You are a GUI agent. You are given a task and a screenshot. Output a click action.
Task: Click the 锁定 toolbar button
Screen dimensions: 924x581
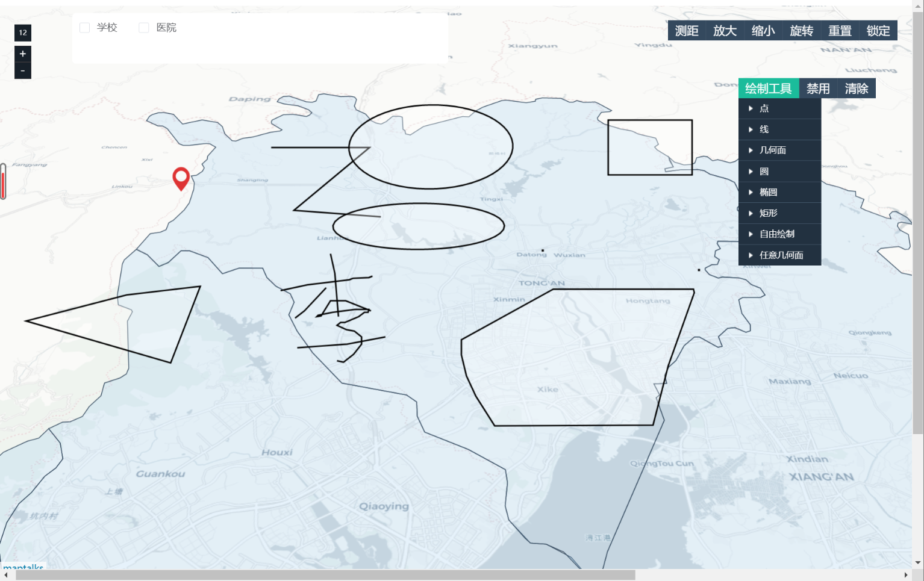click(x=878, y=31)
